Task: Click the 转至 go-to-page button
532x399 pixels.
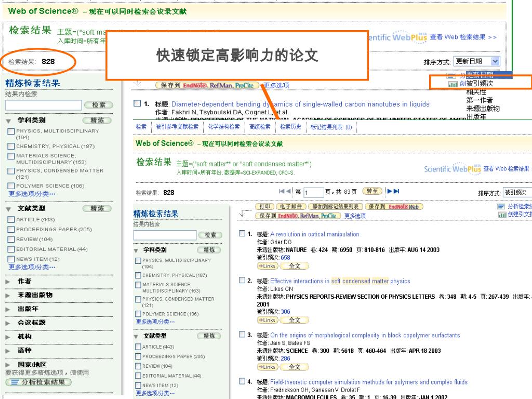Action: coord(372,192)
